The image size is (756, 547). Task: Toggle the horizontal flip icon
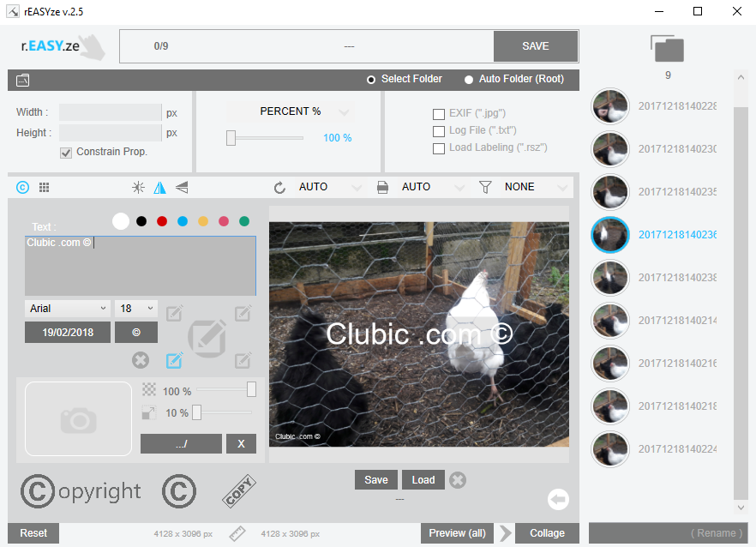159,187
